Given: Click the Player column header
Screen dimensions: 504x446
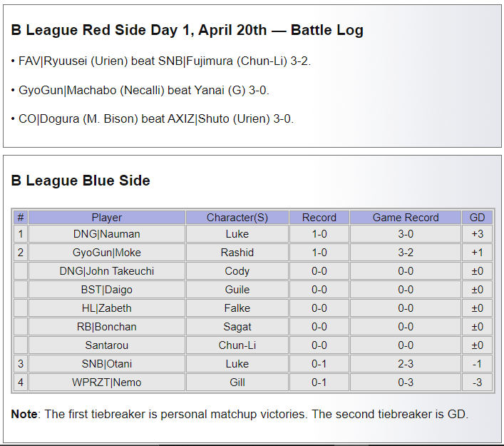Looking at the screenshot, I should click(x=107, y=218).
